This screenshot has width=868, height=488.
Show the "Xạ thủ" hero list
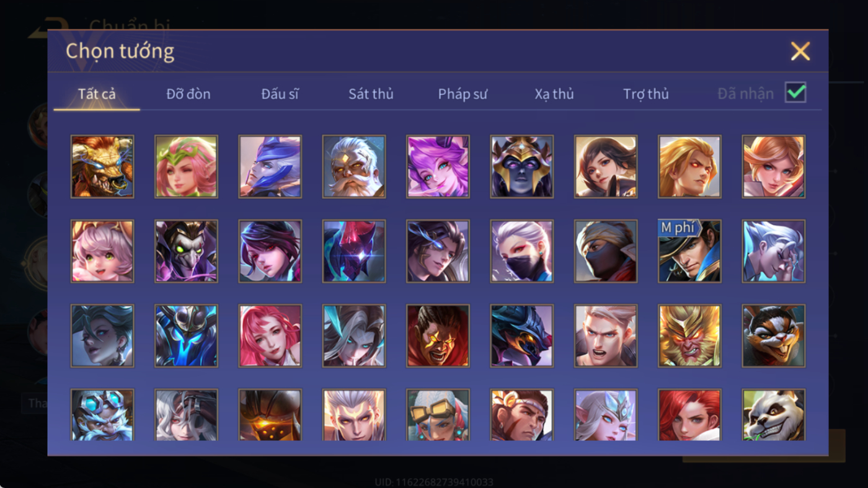pos(554,94)
